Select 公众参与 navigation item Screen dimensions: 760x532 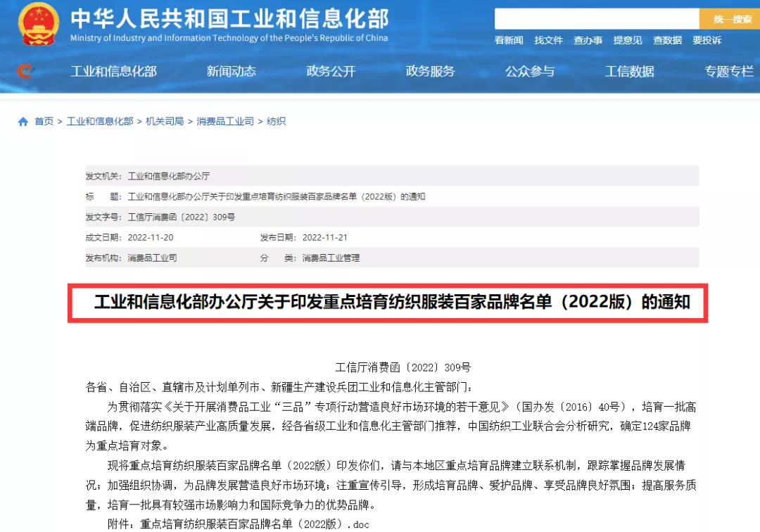pyautogui.click(x=530, y=71)
